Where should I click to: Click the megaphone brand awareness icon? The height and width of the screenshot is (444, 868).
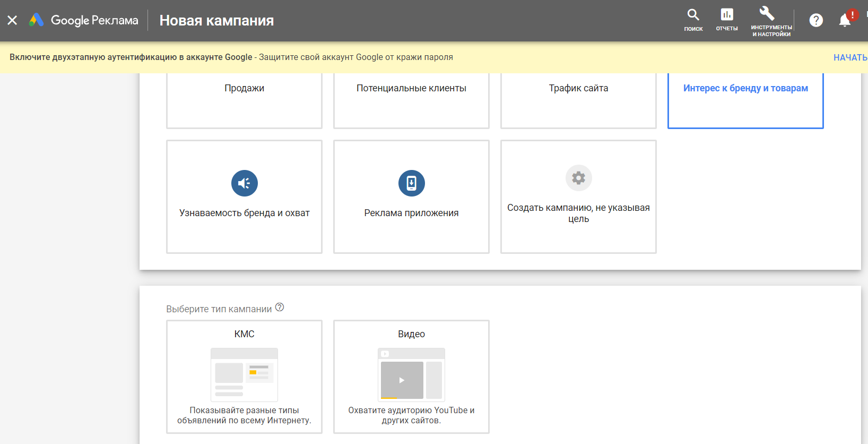[244, 183]
